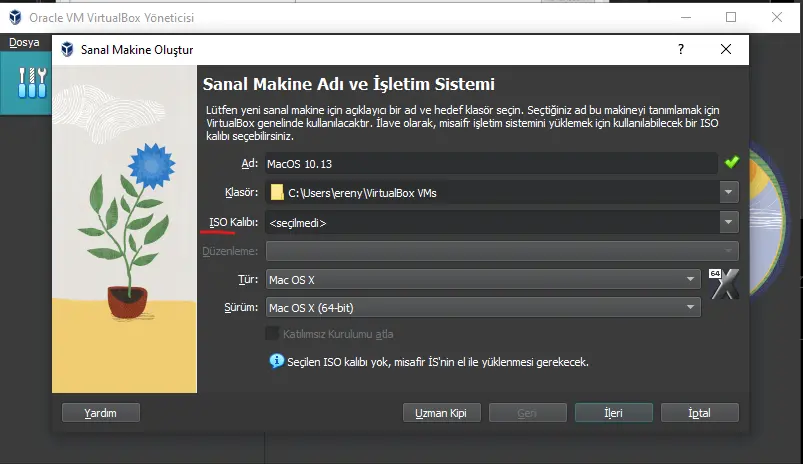Click the question mark help button in dialog title
Viewport: 803px width, 464px height.
[x=681, y=49]
